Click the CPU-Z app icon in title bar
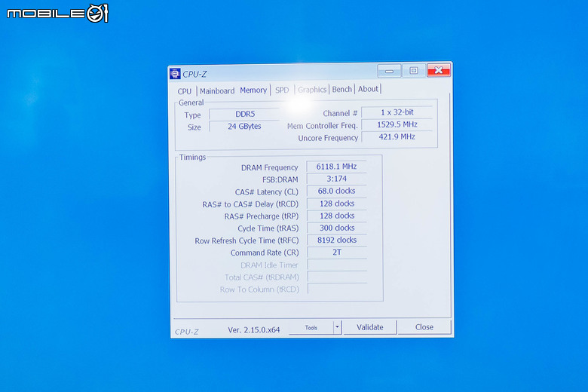 point(175,74)
